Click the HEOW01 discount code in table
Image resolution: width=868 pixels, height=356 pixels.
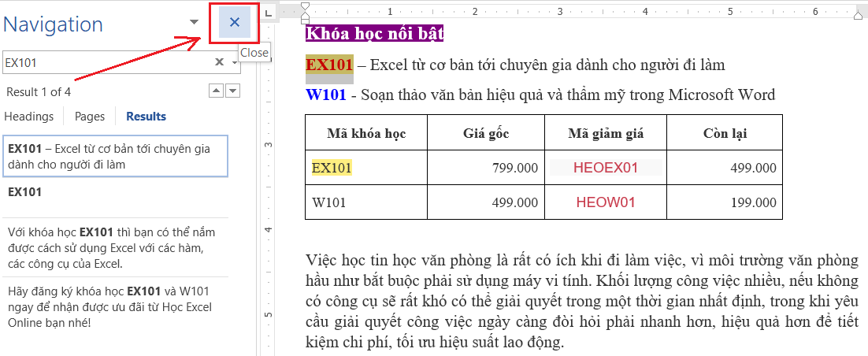(x=605, y=202)
